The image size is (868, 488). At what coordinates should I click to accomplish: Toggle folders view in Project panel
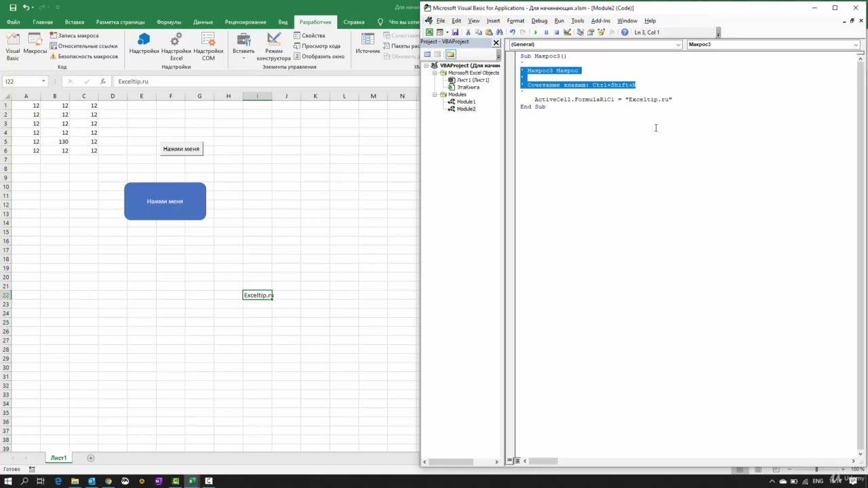tap(450, 54)
